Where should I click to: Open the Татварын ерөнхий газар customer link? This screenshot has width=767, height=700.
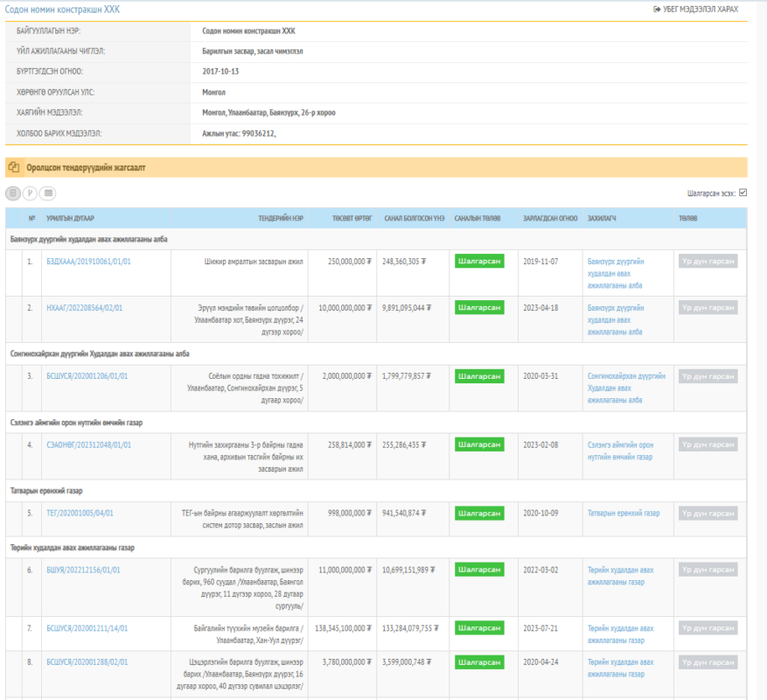coord(624,513)
